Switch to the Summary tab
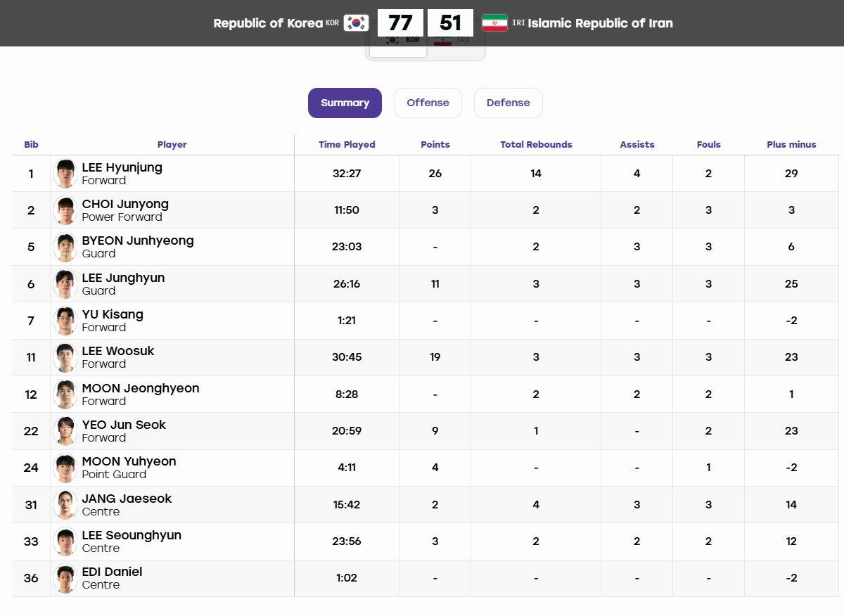The image size is (844, 616). (345, 103)
